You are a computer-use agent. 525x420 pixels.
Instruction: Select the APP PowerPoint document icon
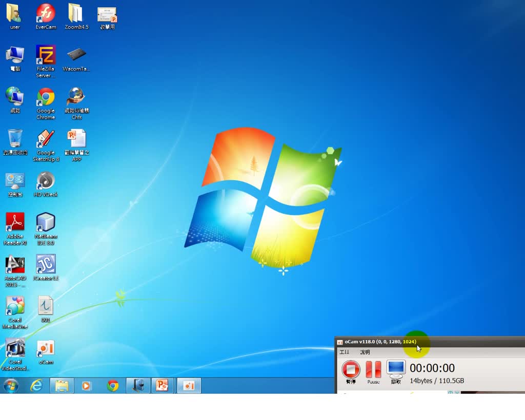pos(76,145)
